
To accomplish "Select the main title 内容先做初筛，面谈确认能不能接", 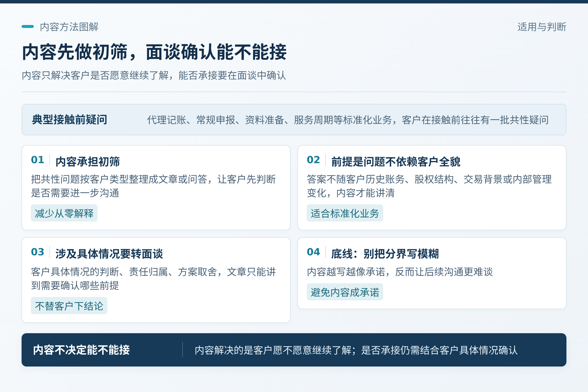I will (154, 52).
